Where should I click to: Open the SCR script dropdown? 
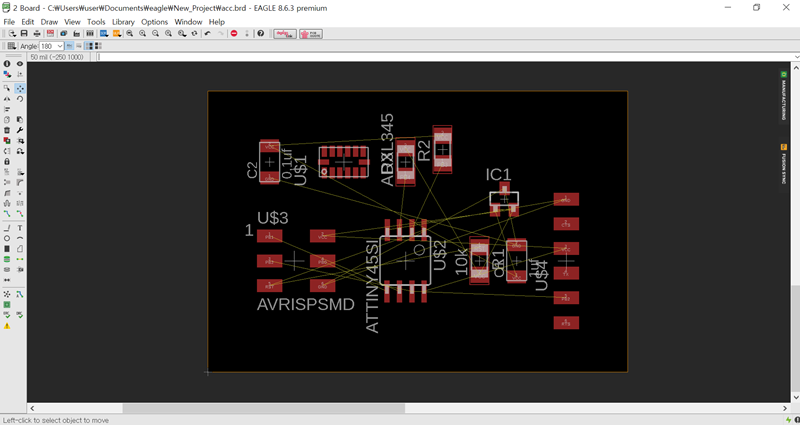[104, 34]
